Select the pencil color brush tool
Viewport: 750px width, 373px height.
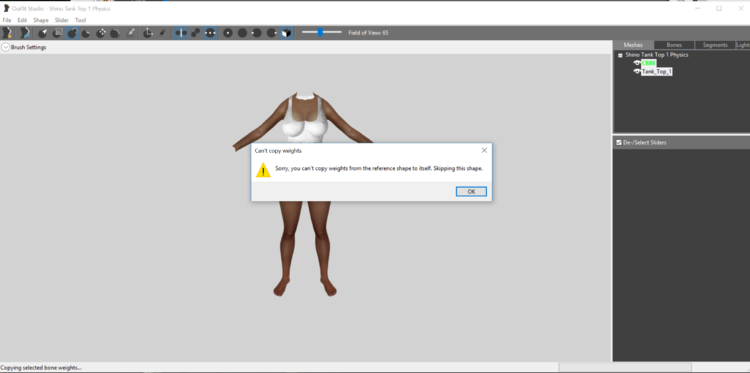tap(163, 33)
